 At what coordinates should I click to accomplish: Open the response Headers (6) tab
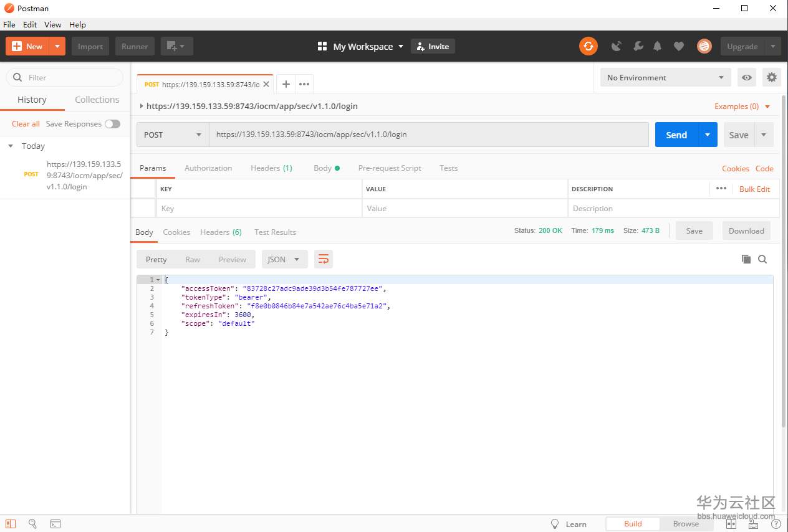click(221, 232)
